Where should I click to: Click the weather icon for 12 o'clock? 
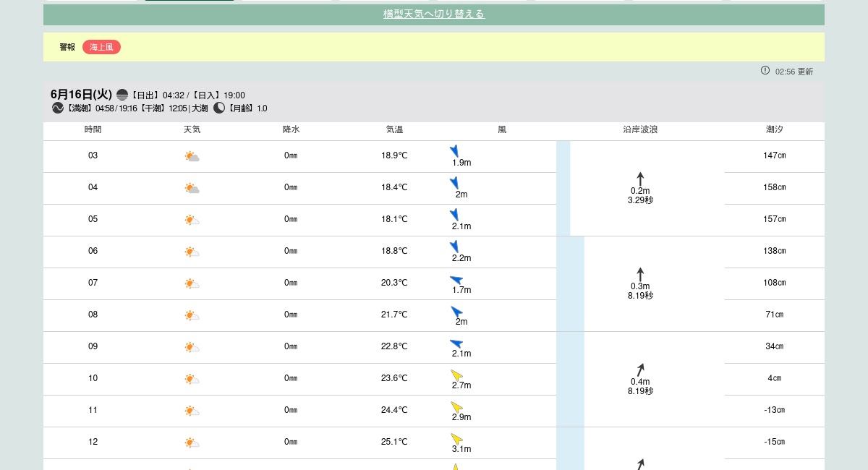coord(192,442)
